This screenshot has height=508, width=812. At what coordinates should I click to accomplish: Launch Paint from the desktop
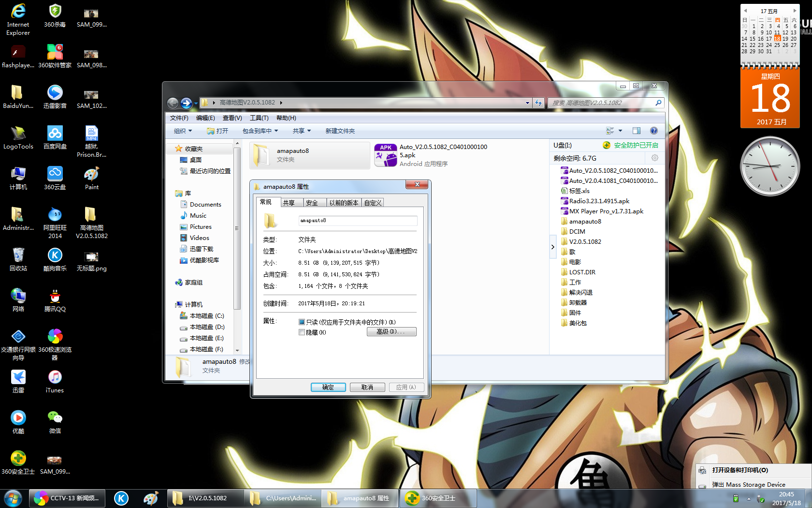tap(92, 178)
